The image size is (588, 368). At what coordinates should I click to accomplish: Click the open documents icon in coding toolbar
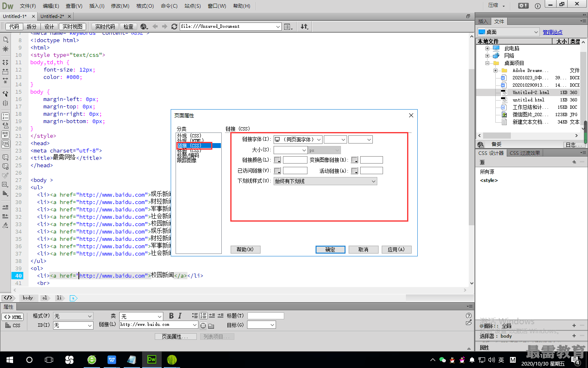(x=6, y=40)
